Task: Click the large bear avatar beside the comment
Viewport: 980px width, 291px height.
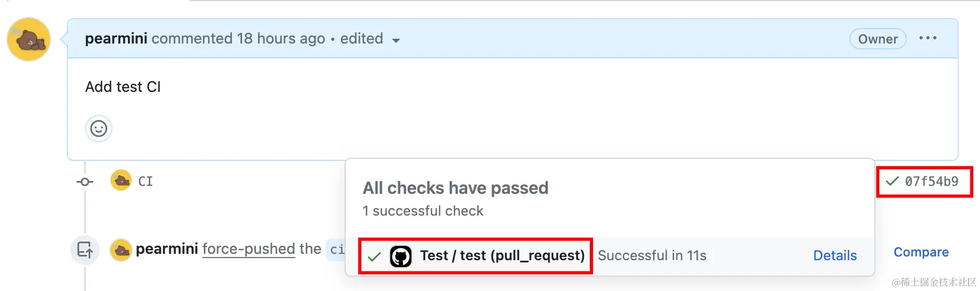Action: (x=29, y=39)
